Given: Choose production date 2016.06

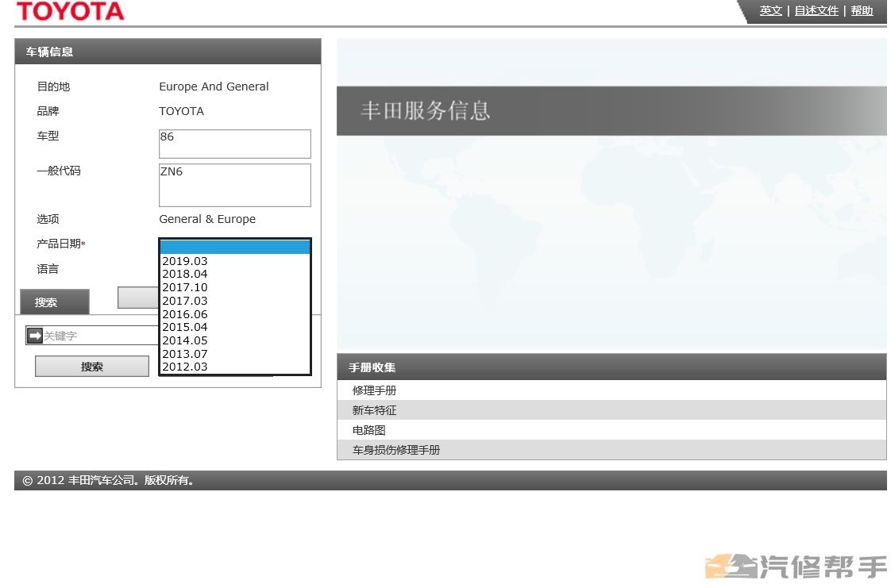Looking at the screenshot, I should pyautogui.click(x=235, y=314).
